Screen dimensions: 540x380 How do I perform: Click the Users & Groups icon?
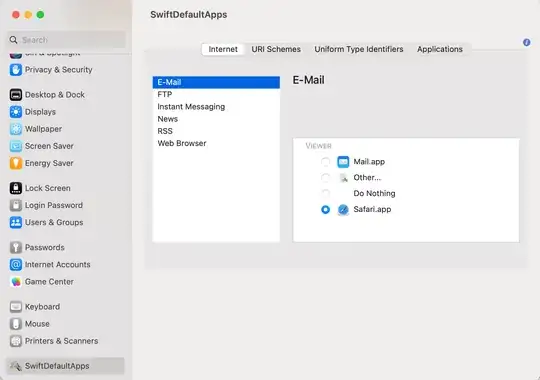pyautogui.click(x=16, y=223)
